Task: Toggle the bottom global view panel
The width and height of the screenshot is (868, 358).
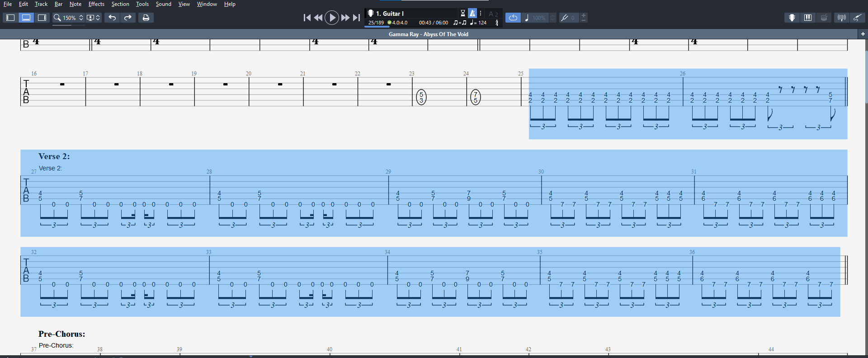Action: tap(27, 18)
